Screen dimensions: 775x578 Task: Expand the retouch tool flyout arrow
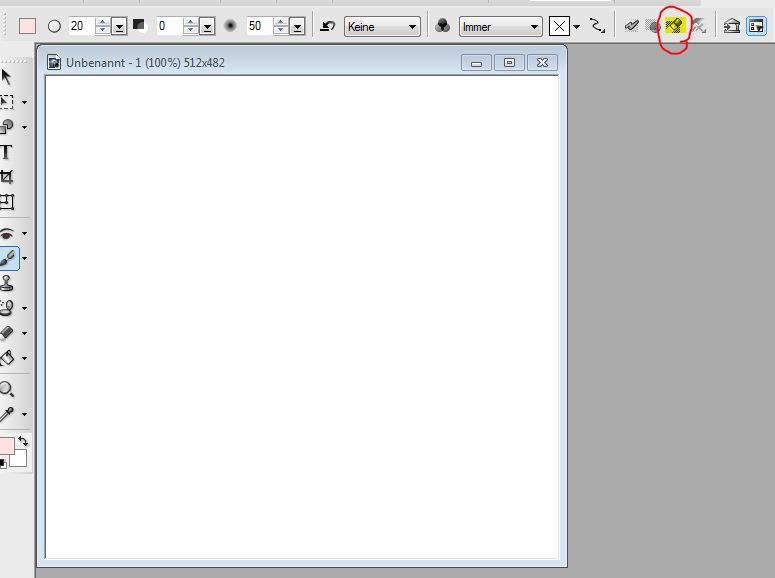coord(24,309)
